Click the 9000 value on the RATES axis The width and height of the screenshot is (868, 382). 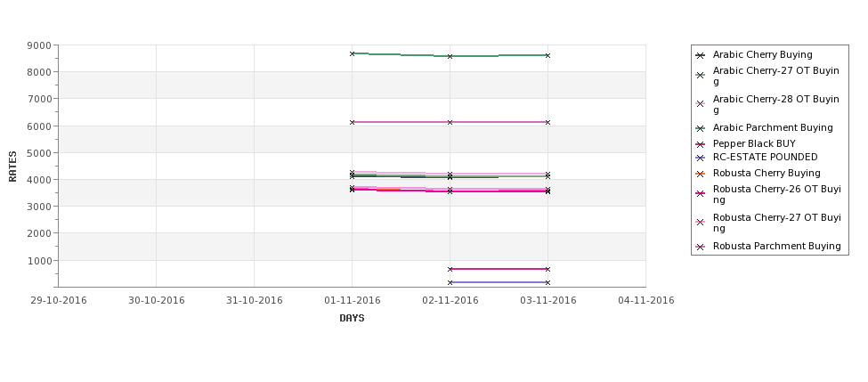tap(39, 45)
